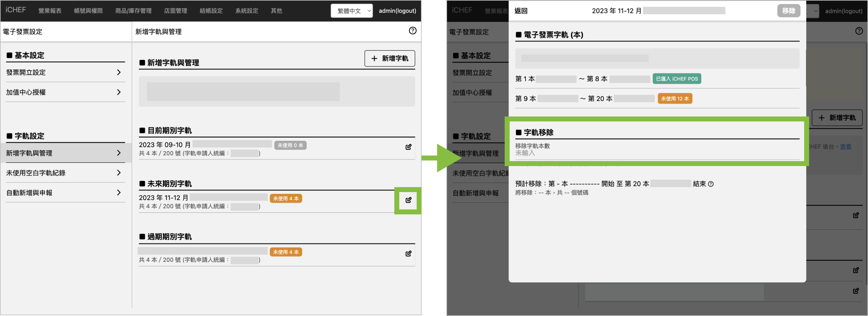
Task: Click edit icon for 2023年 09-10月 track
Action: click(408, 147)
